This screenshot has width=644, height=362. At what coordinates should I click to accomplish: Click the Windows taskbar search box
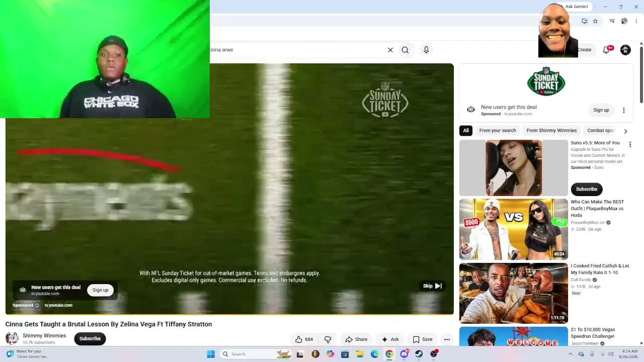(x=256, y=354)
